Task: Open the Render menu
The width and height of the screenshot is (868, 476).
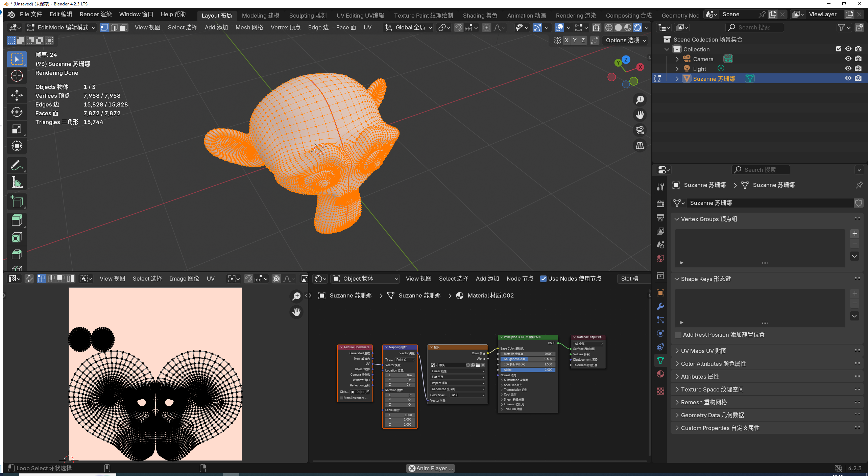Action: [x=95, y=14]
